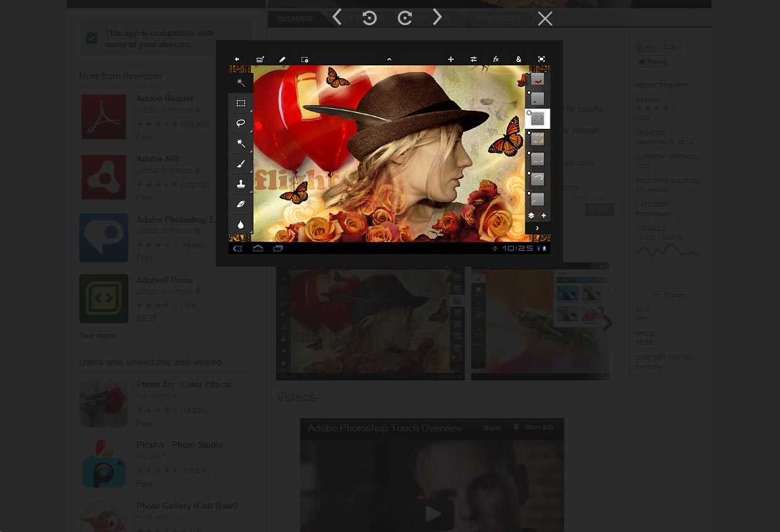
Task: Rotate the enlarged image counterclockwise
Action: [x=370, y=18]
